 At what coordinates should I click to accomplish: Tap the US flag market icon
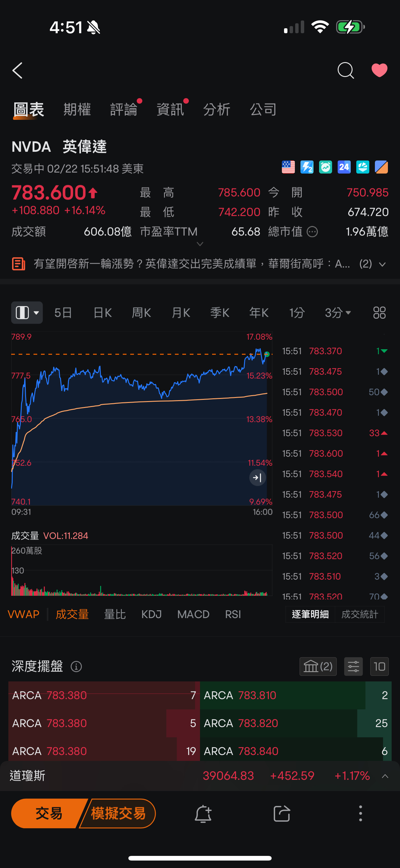(288, 167)
